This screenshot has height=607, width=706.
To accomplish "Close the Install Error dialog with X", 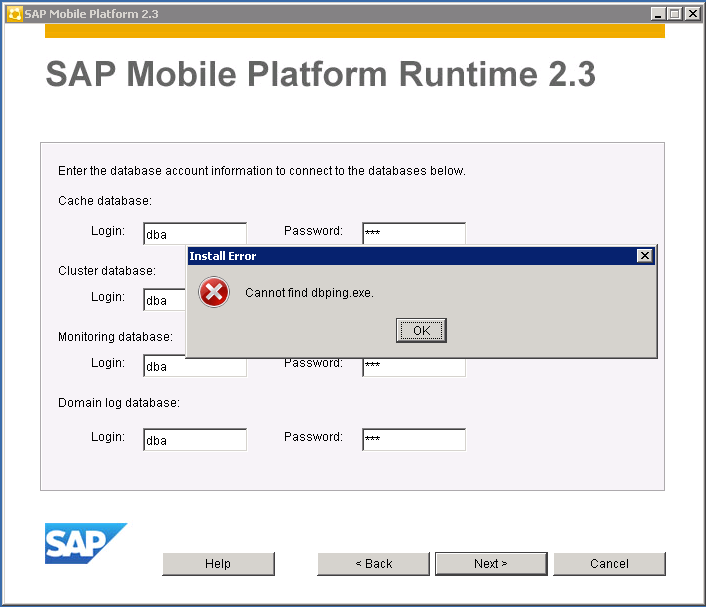I will point(644,256).
